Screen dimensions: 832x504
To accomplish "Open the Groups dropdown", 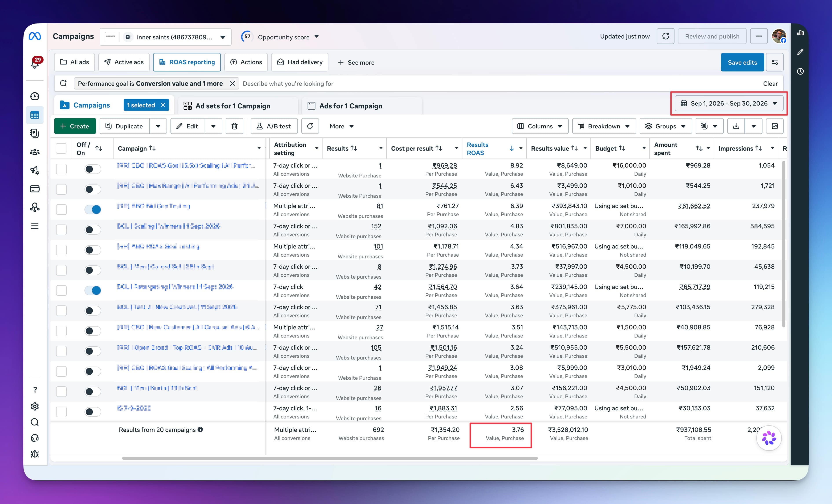I will 665,126.
